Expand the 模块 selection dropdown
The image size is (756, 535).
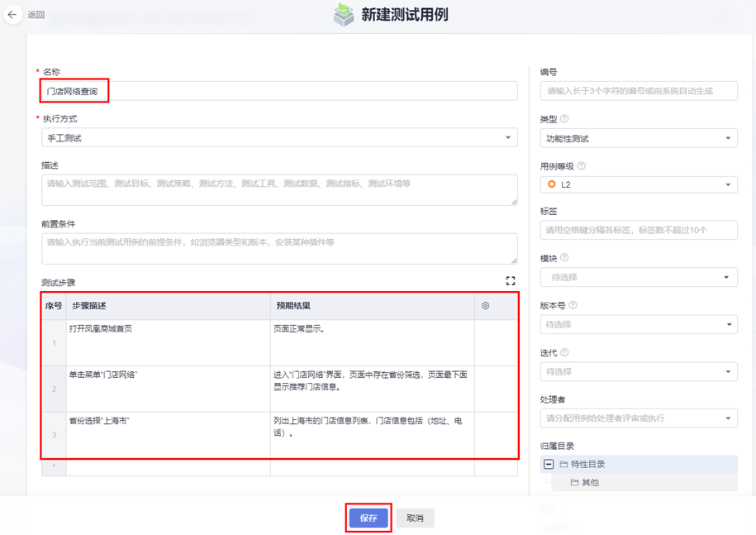coord(639,277)
